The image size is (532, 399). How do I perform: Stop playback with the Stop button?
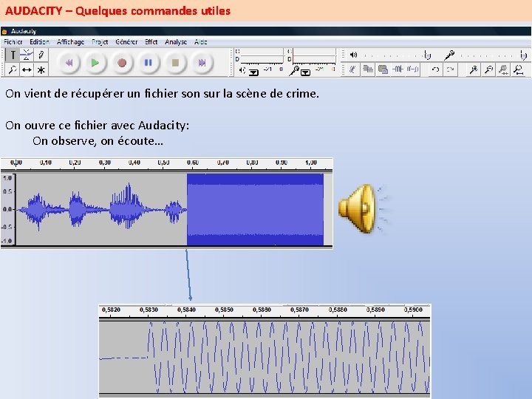click(175, 63)
